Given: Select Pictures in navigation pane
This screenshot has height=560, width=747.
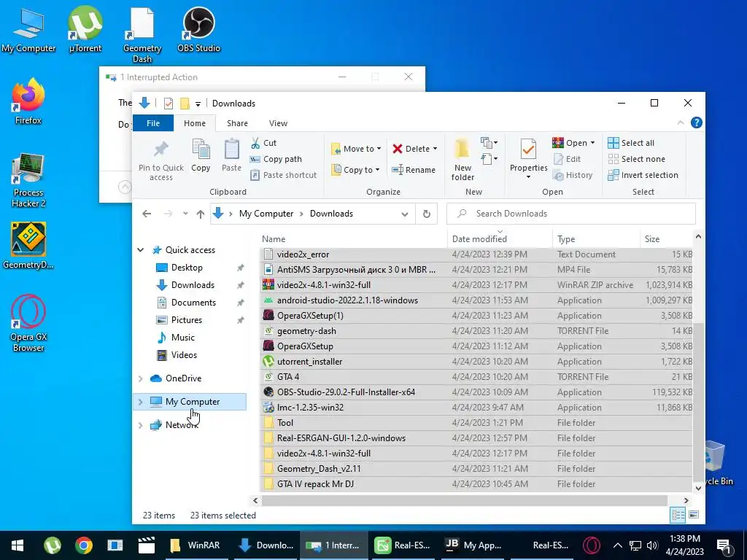Looking at the screenshot, I should click(186, 320).
